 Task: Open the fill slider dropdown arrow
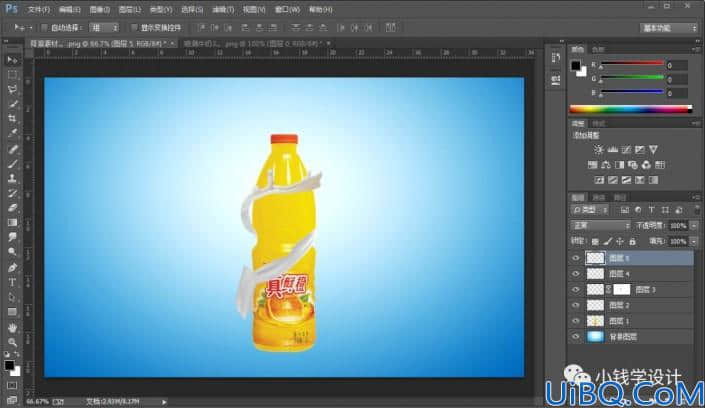695,242
